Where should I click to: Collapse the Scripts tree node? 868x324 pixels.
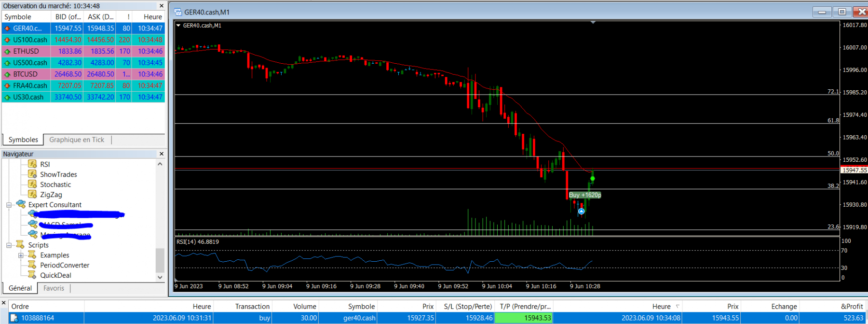point(9,245)
